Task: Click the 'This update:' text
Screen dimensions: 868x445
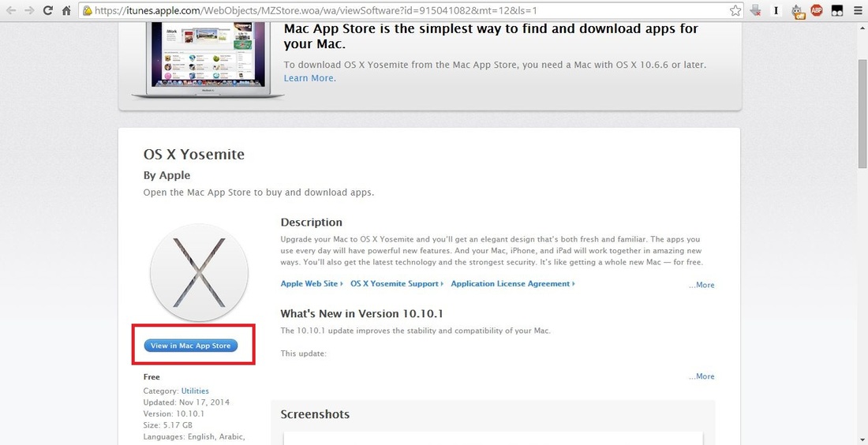Action: [303, 353]
